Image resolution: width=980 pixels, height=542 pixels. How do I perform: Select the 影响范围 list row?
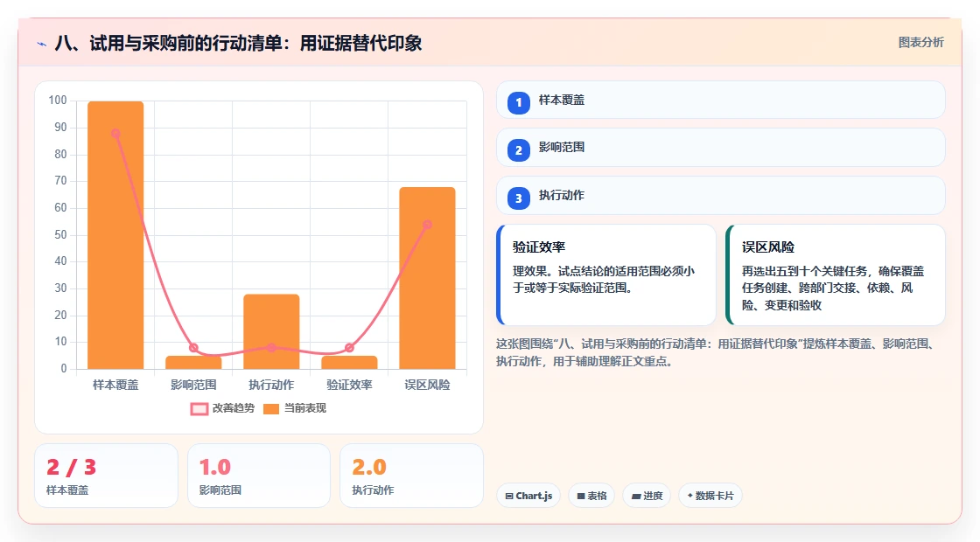coord(721,148)
